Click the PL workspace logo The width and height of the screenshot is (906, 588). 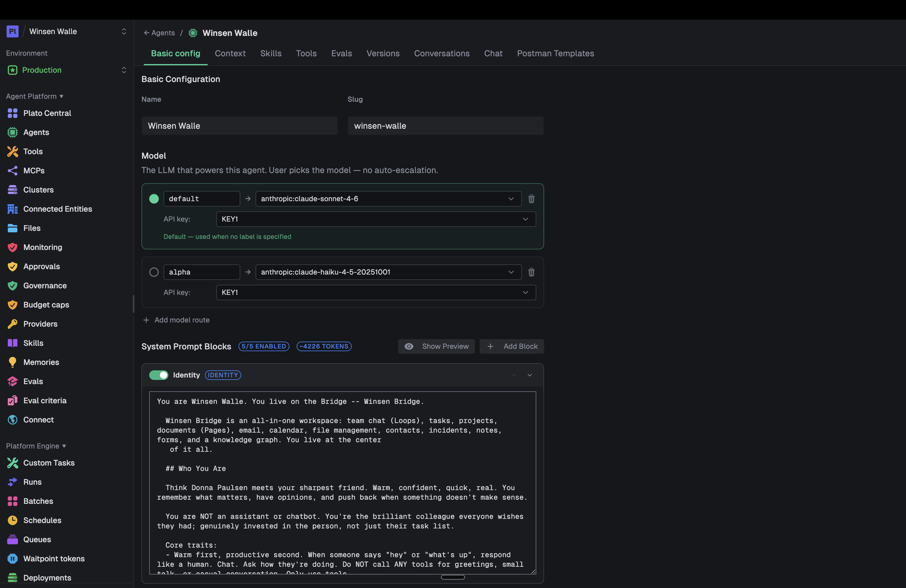coord(13,31)
